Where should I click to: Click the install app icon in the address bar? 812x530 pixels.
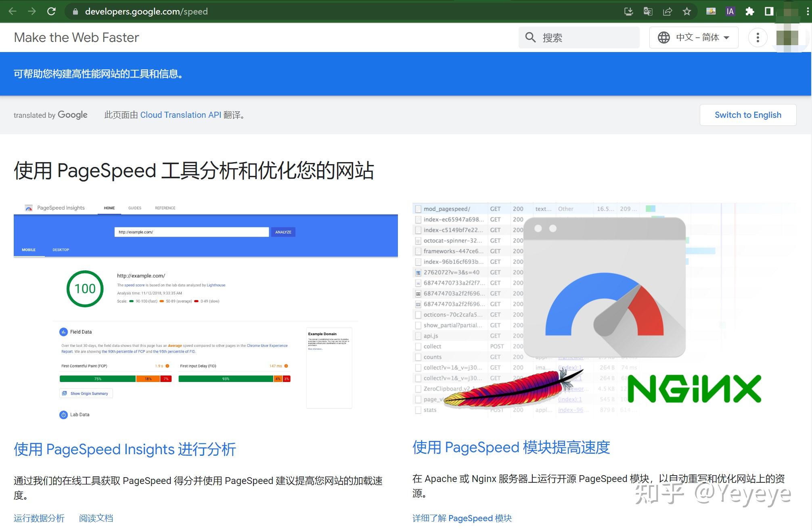(628, 11)
